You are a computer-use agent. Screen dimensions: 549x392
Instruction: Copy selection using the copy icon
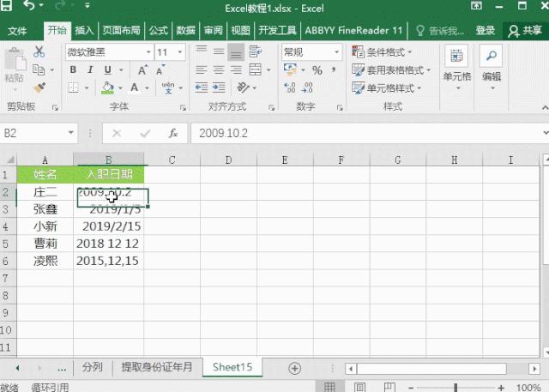click(39, 70)
